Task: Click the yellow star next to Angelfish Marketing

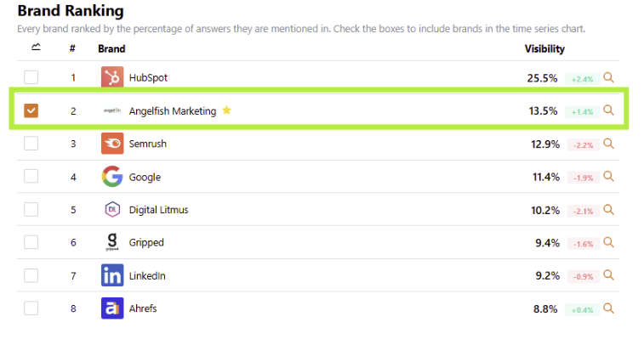Action: coord(226,110)
